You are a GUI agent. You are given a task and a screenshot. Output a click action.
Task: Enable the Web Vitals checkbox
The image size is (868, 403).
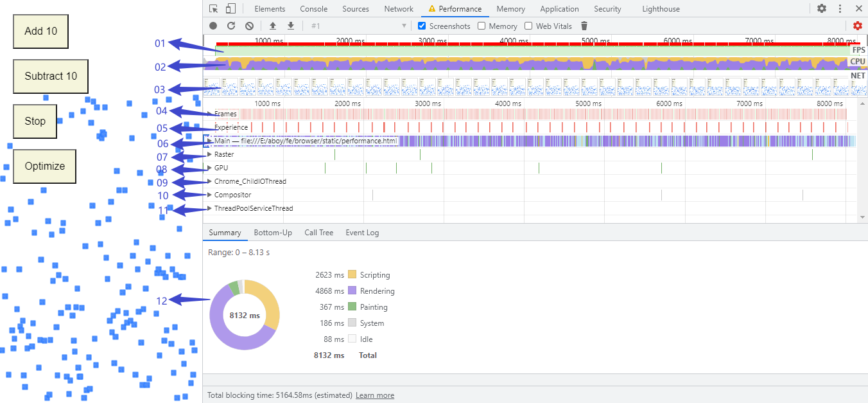[x=528, y=26]
